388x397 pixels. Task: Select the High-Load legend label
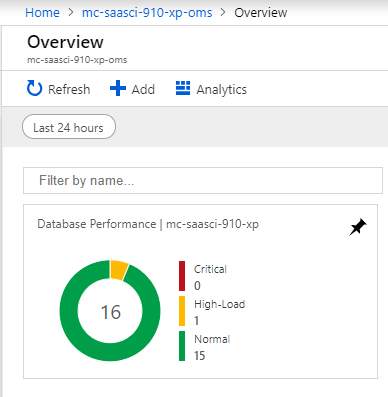(x=220, y=304)
